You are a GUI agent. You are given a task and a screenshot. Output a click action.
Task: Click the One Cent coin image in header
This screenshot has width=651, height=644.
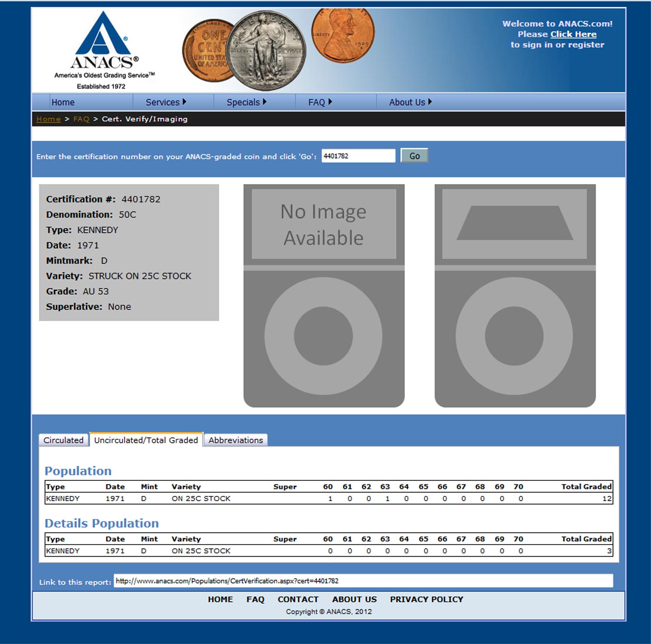206,51
